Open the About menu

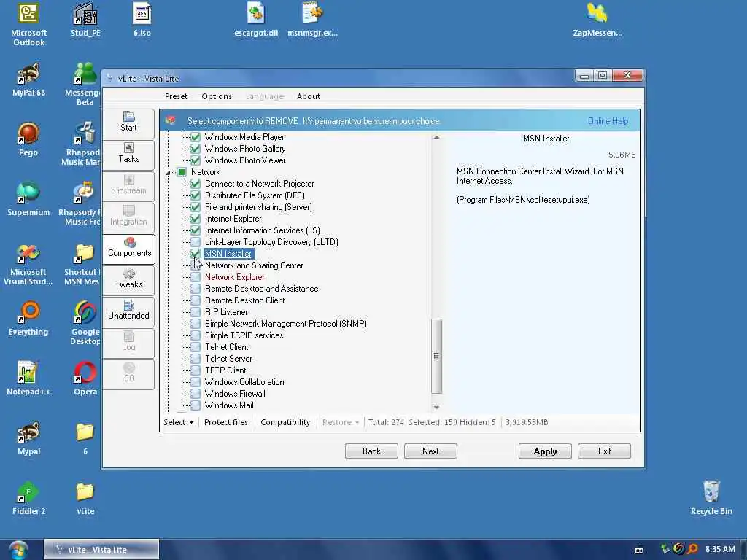(x=309, y=96)
